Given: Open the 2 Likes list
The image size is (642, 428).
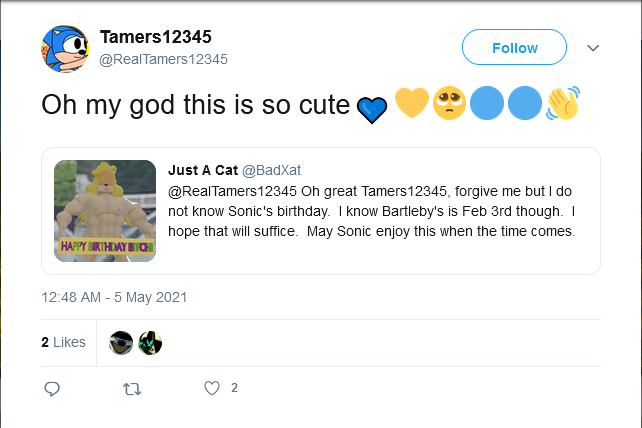Looking at the screenshot, I should pos(63,342).
